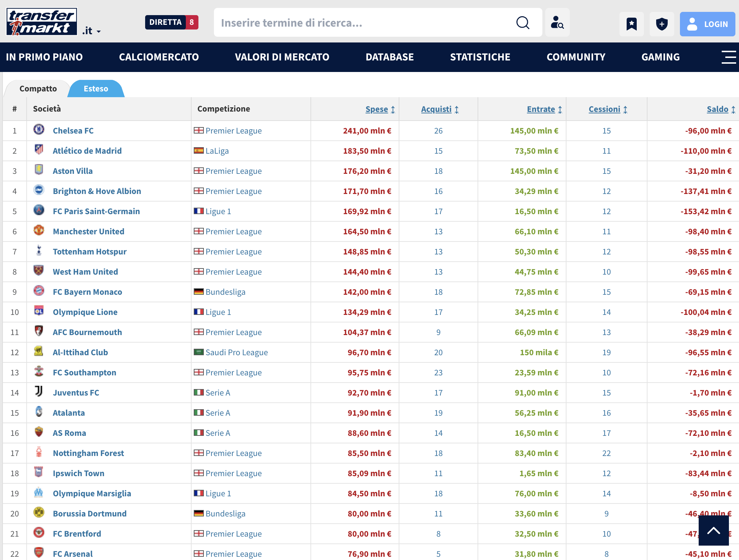The image size is (739, 560).
Task: Click the Juventus FC club logo
Action: pyautogui.click(x=39, y=392)
